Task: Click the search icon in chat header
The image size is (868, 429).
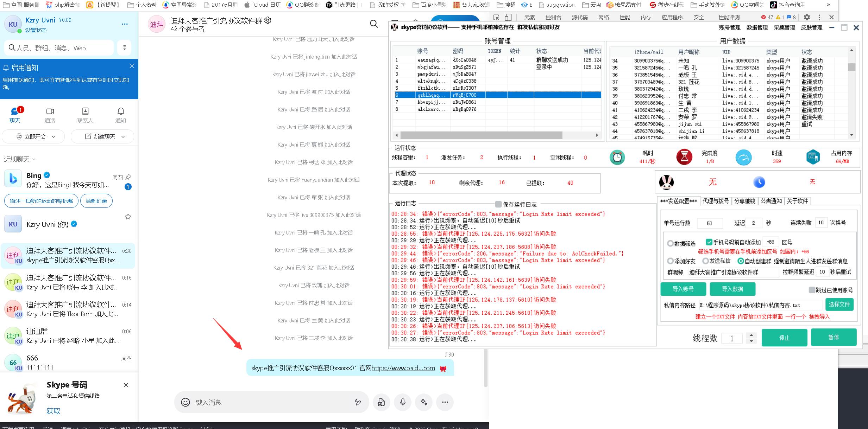Action: 374,24
